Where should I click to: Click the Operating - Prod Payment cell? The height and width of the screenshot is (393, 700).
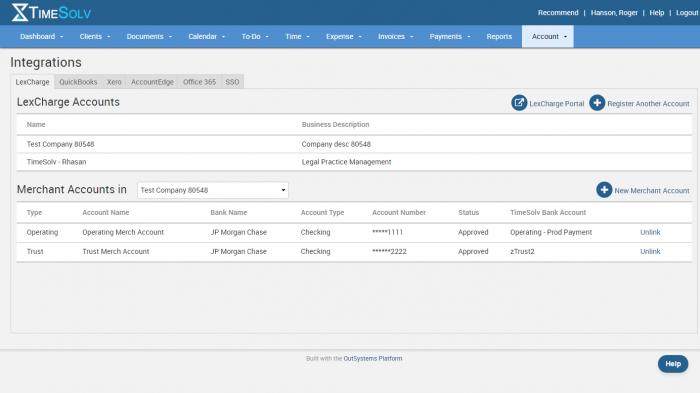click(x=551, y=232)
